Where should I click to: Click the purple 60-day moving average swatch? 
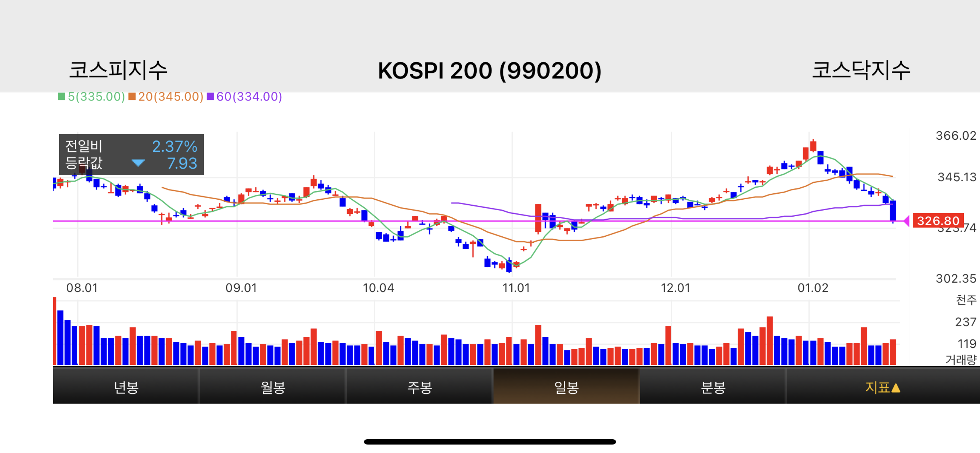tap(210, 97)
